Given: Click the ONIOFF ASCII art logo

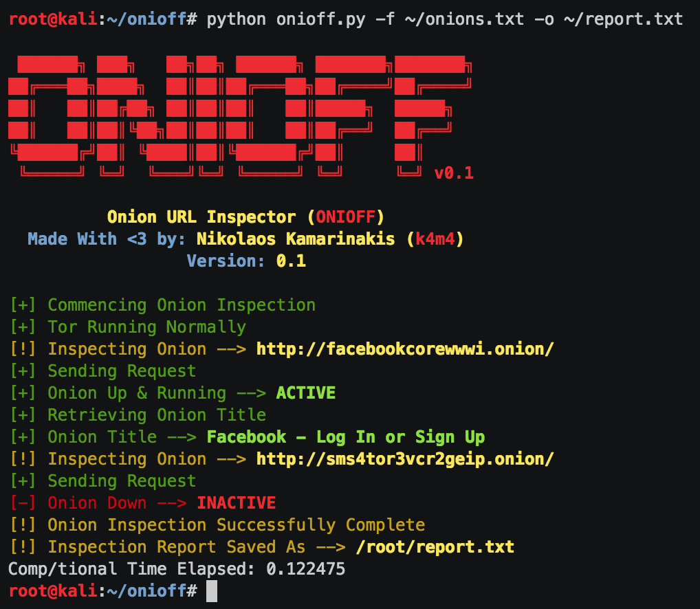Looking at the screenshot, I should pos(240,116).
